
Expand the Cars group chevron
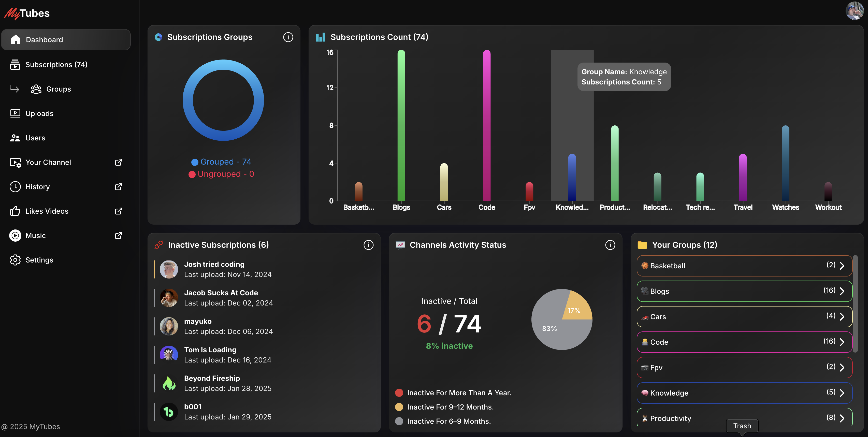[842, 317]
